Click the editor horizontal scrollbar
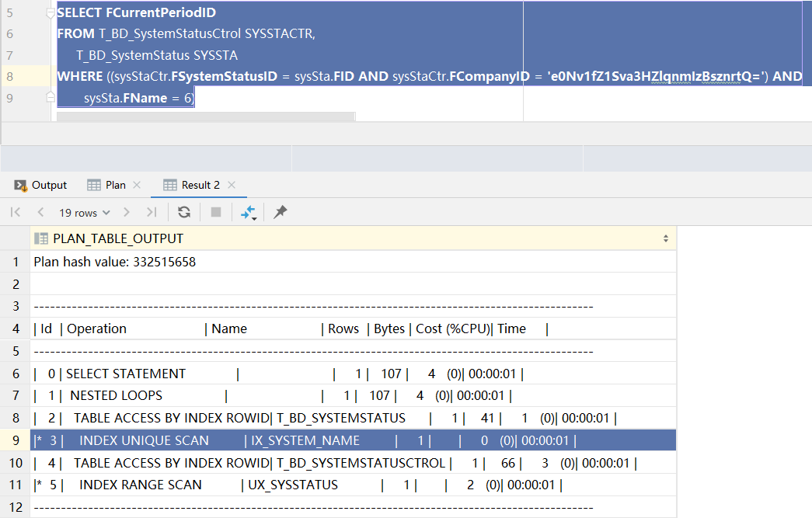812x518 pixels. (x=206, y=116)
